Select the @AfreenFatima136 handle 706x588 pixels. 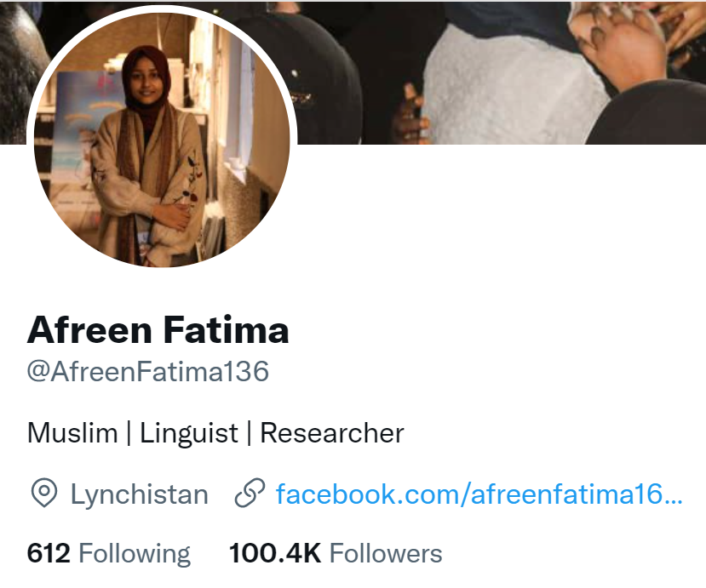[148, 371]
